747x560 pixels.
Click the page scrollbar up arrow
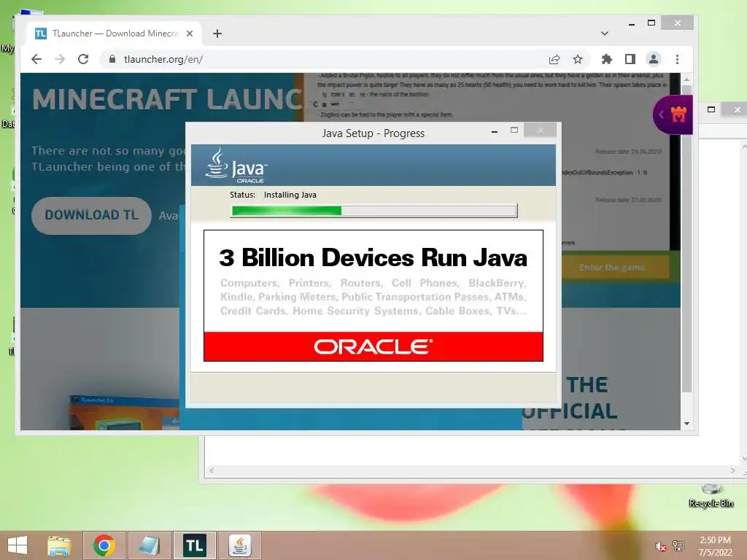tap(686, 79)
